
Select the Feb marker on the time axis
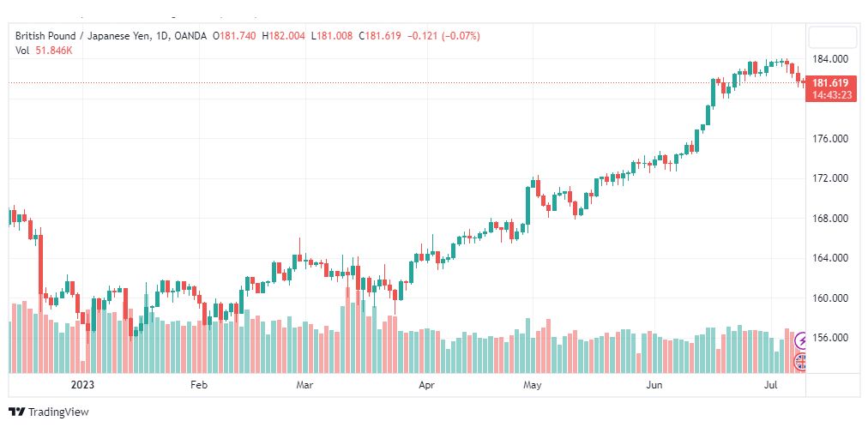tap(199, 385)
